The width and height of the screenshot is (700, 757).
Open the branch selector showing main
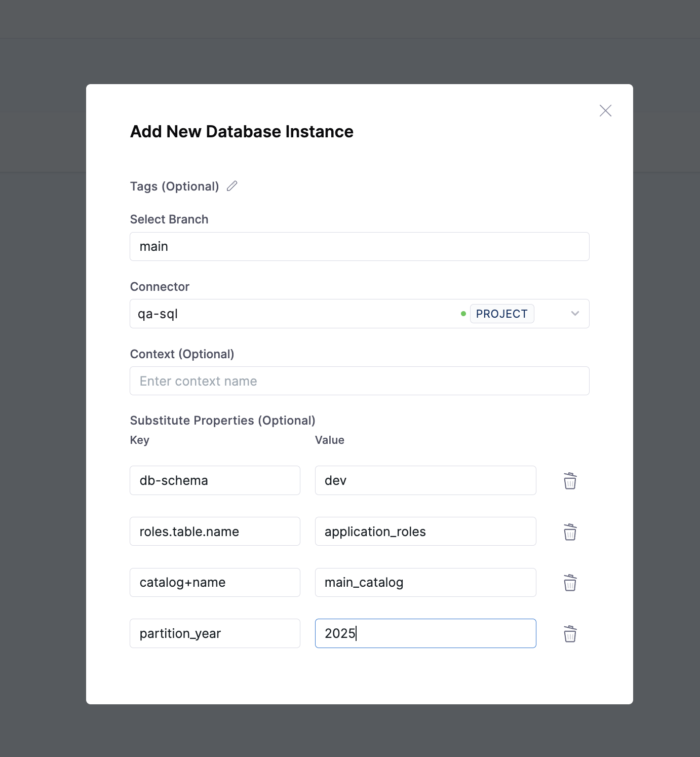pyautogui.click(x=359, y=246)
